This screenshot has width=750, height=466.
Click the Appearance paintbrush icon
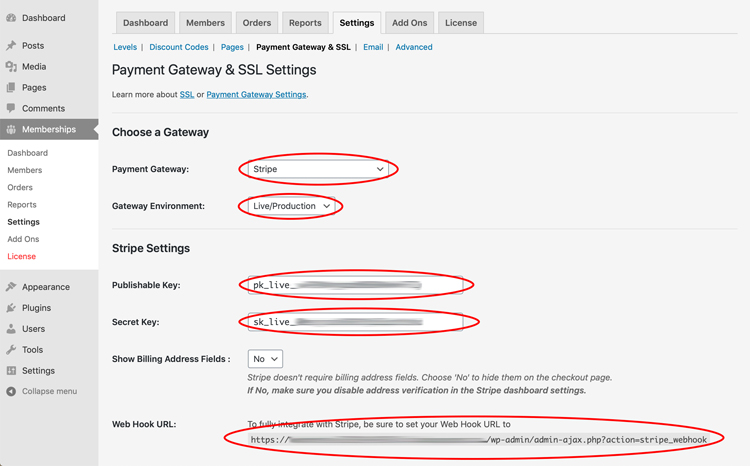coord(11,287)
